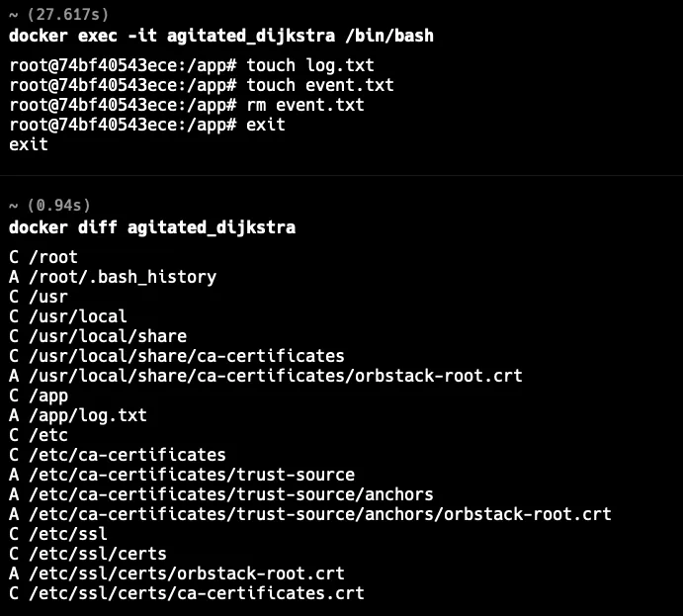
Task: Click the /etc/ssl/certs/orbstack-root.crt path
Action: point(187,573)
